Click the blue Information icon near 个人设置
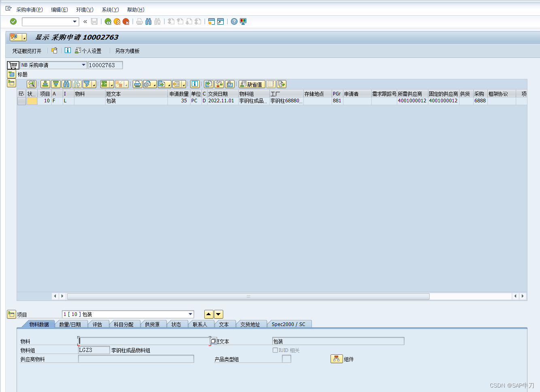Screen dimensions: 540x392 tap(68, 51)
